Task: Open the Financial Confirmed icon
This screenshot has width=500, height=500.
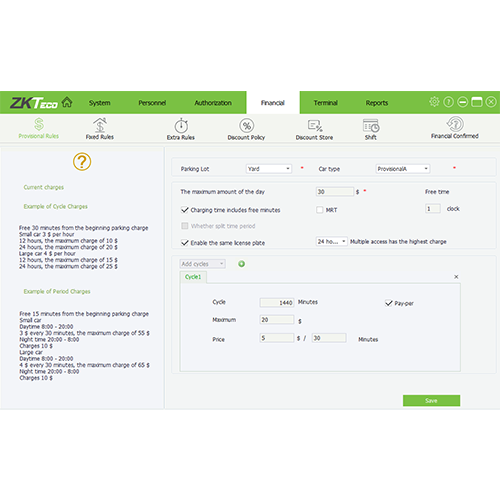Action: pyautogui.click(x=455, y=124)
